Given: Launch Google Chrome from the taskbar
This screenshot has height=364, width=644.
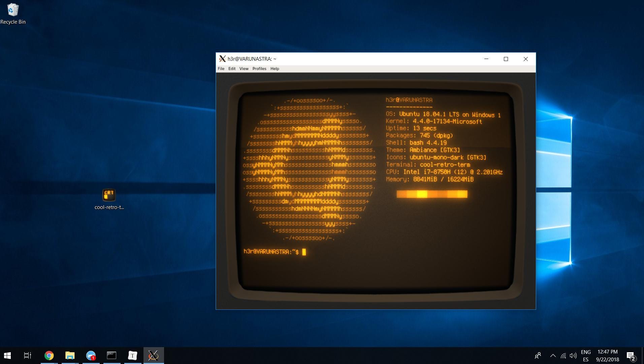Looking at the screenshot, I should tap(49, 355).
